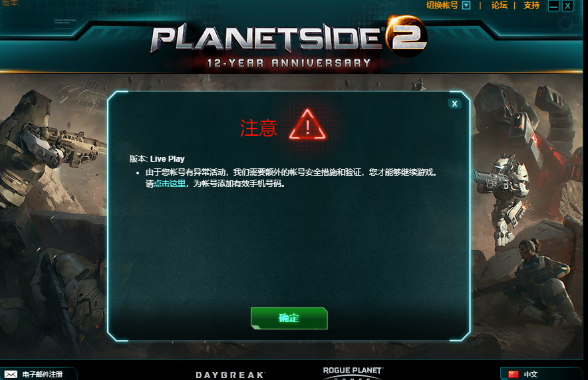This screenshot has height=380, width=588.
Task: Minimize the PlanetSide 2 launcher window
Action: pos(553,5)
